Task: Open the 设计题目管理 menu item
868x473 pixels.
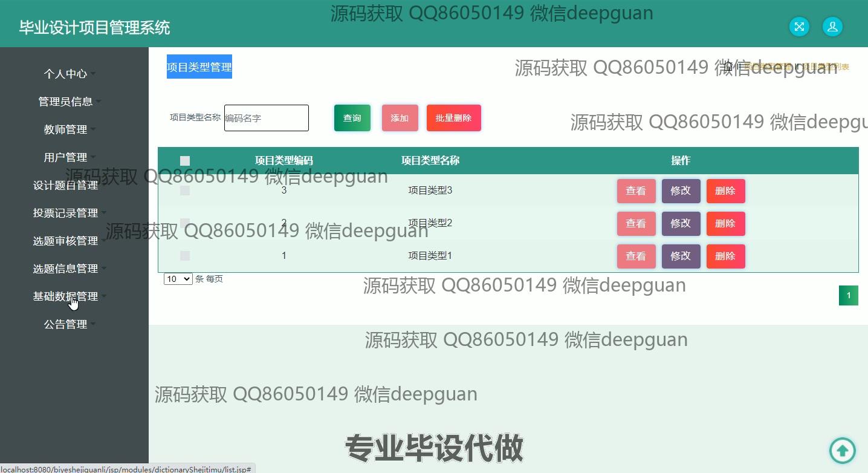Action: click(66, 185)
